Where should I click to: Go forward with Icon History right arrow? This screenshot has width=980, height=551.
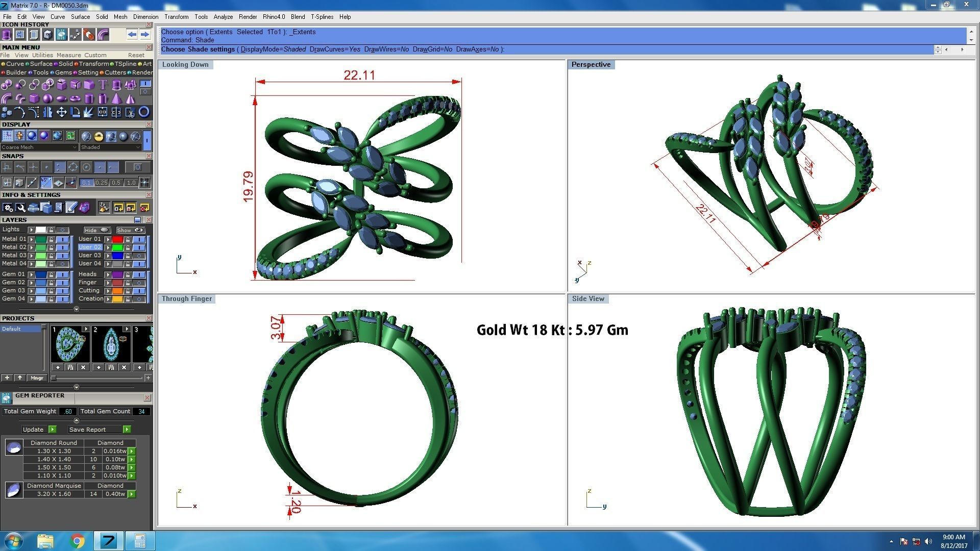(x=145, y=35)
